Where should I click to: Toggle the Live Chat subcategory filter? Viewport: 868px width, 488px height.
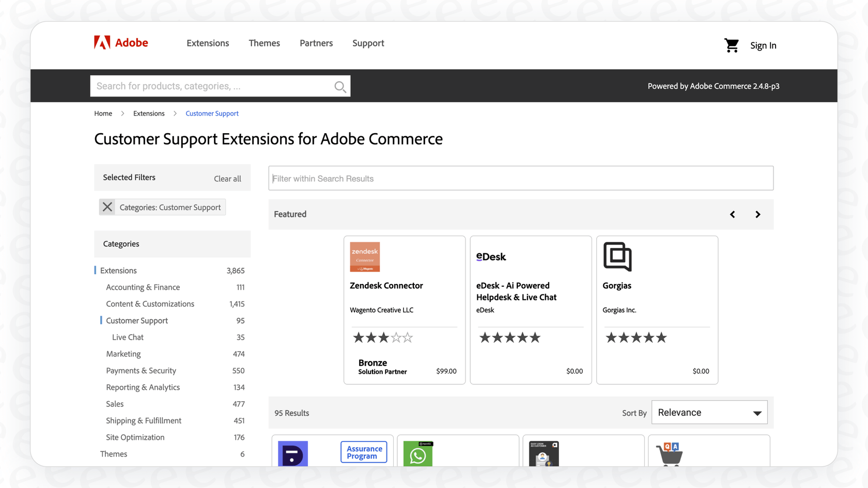pyautogui.click(x=128, y=337)
